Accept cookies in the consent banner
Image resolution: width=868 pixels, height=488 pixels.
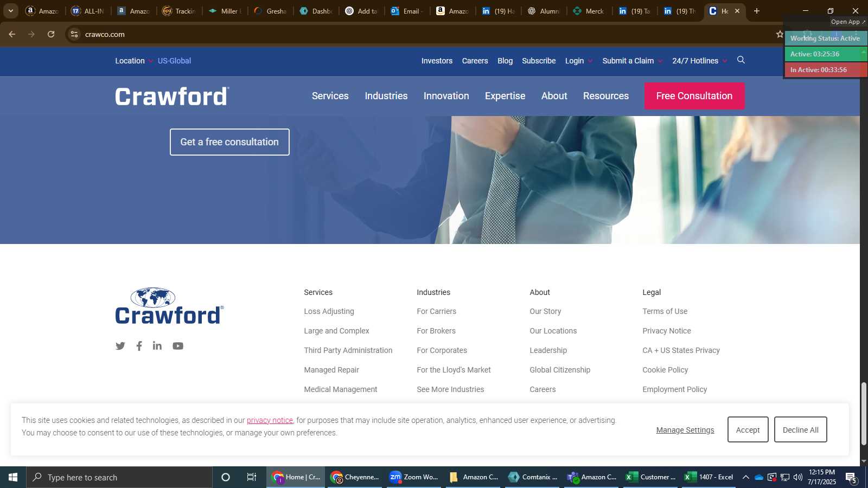click(x=748, y=430)
